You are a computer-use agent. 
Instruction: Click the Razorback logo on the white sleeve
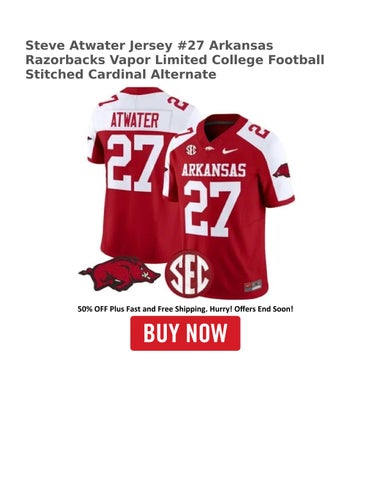tap(282, 171)
